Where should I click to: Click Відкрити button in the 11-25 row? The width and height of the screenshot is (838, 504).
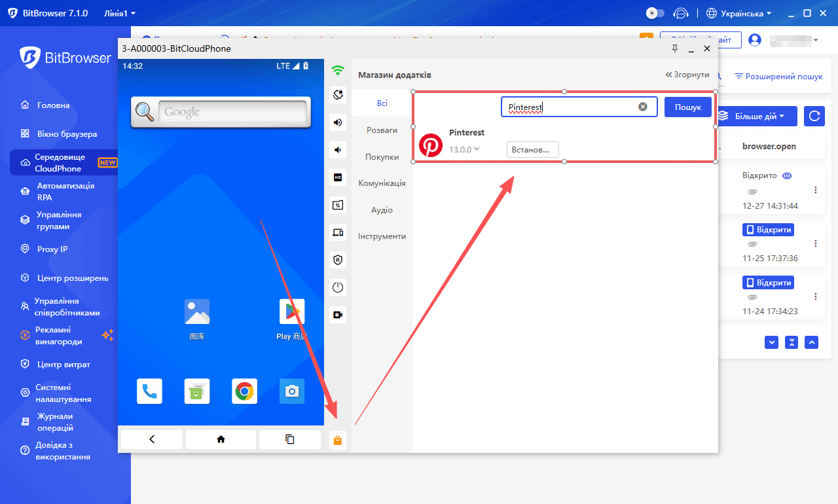point(768,230)
